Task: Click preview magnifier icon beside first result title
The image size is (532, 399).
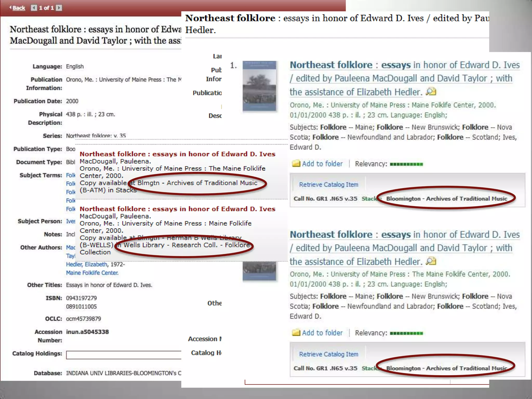Action: pyautogui.click(x=431, y=91)
